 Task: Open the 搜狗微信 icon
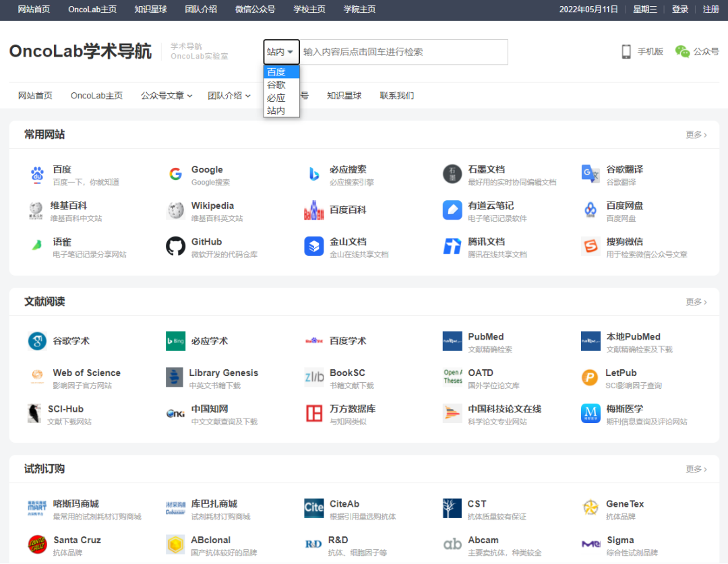point(590,246)
